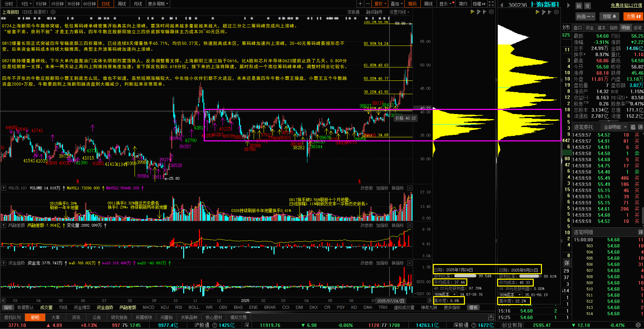Viewport: 644px width, 329px height.
Task: Click 沪股通 help question icon
Action: click(x=214, y=325)
